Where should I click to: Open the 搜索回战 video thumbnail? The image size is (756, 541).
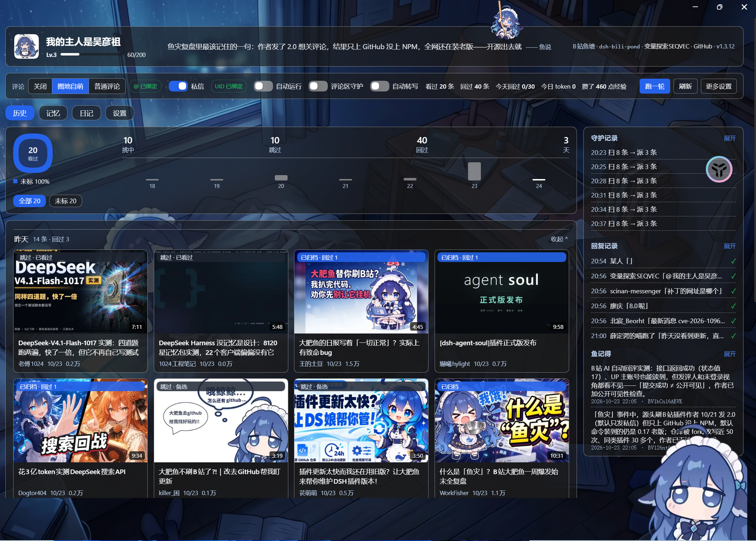[x=80, y=421]
